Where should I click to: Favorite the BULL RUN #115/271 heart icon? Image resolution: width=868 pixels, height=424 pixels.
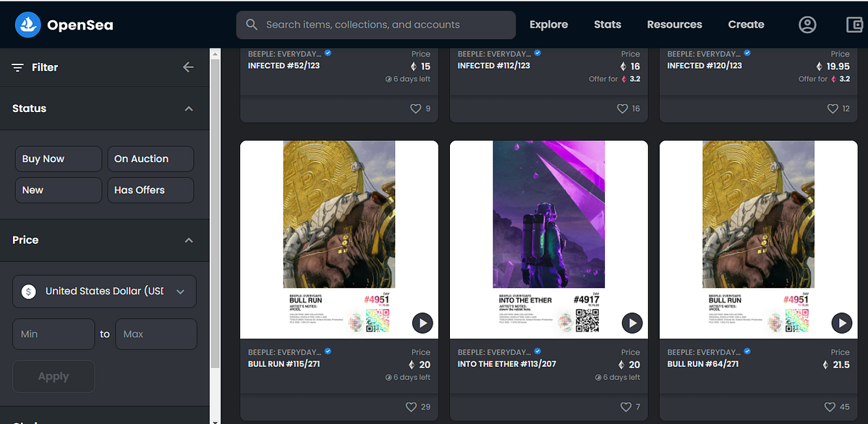[x=412, y=407]
